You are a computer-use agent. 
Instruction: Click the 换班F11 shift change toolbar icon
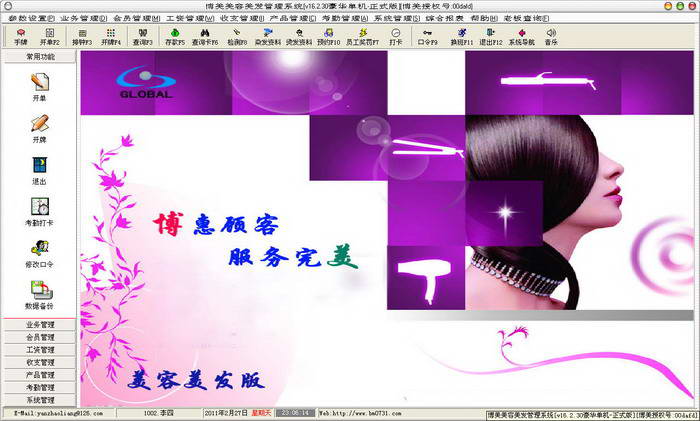point(460,37)
